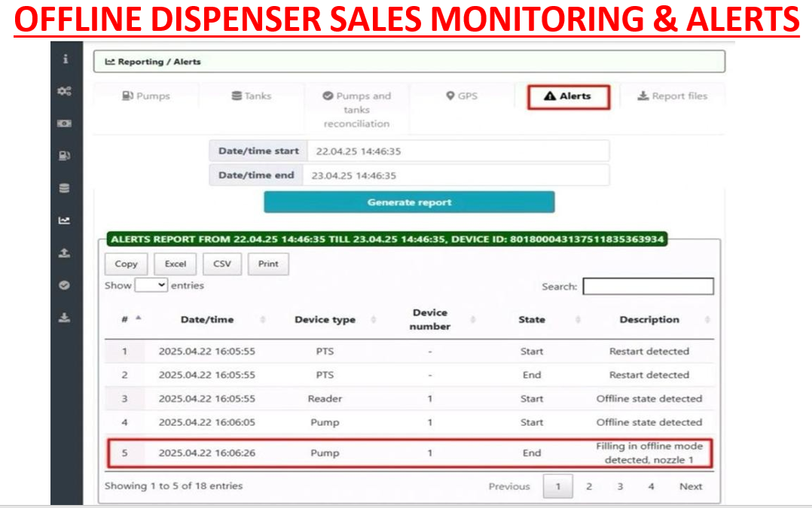Viewport: 812px width, 508px height.
Task: Export the alerts table to Excel
Action: pyautogui.click(x=176, y=264)
